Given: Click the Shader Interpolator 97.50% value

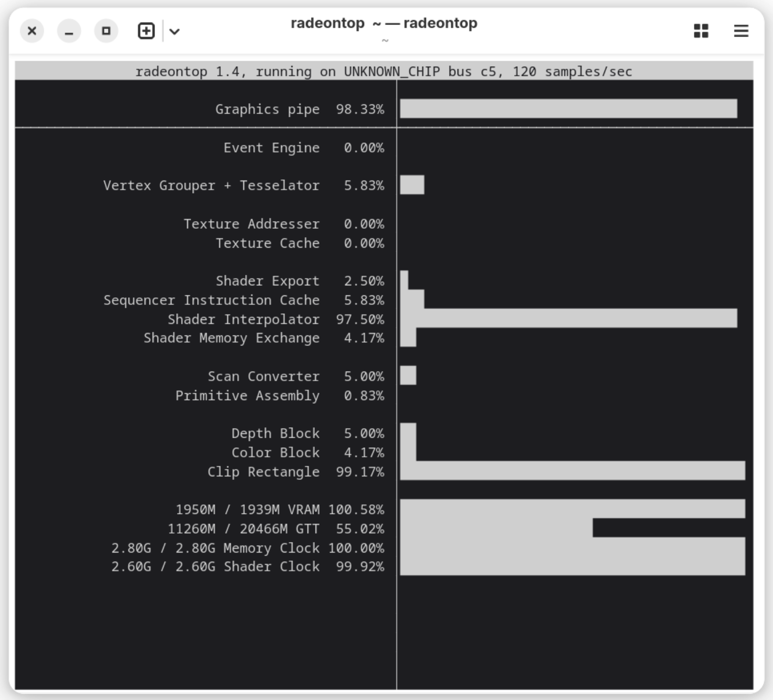Looking at the screenshot, I should click(360, 319).
